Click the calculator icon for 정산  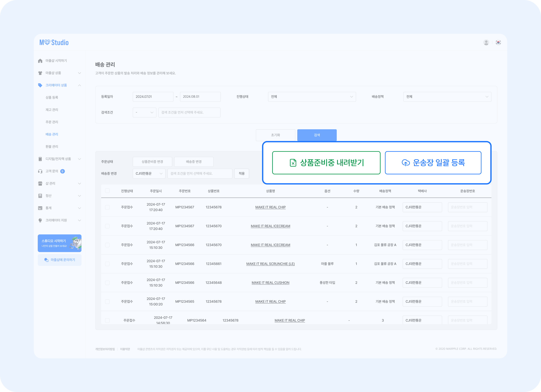pos(40,196)
